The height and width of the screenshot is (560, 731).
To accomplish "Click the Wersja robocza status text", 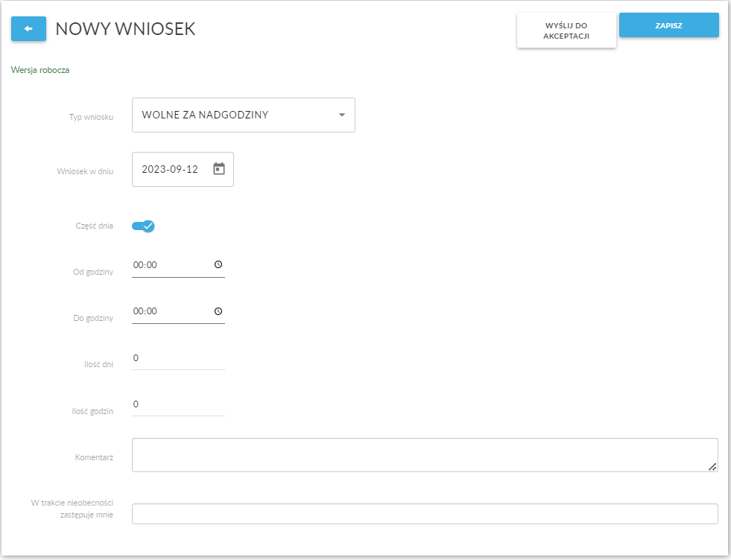I will pyautogui.click(x=40, y=70).
